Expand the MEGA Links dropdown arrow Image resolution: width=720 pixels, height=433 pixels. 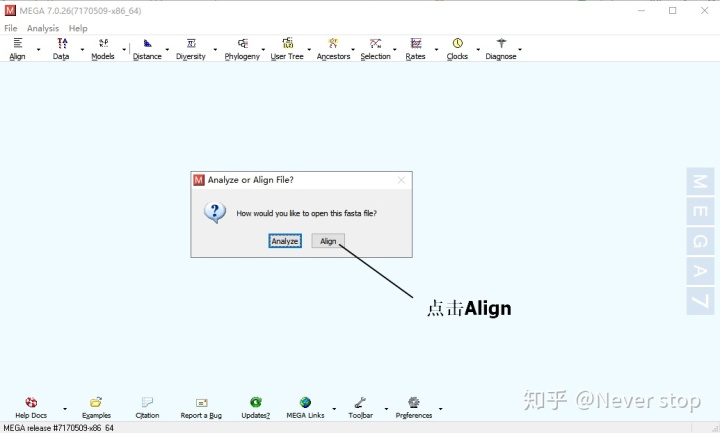click(x=334, y=409)
